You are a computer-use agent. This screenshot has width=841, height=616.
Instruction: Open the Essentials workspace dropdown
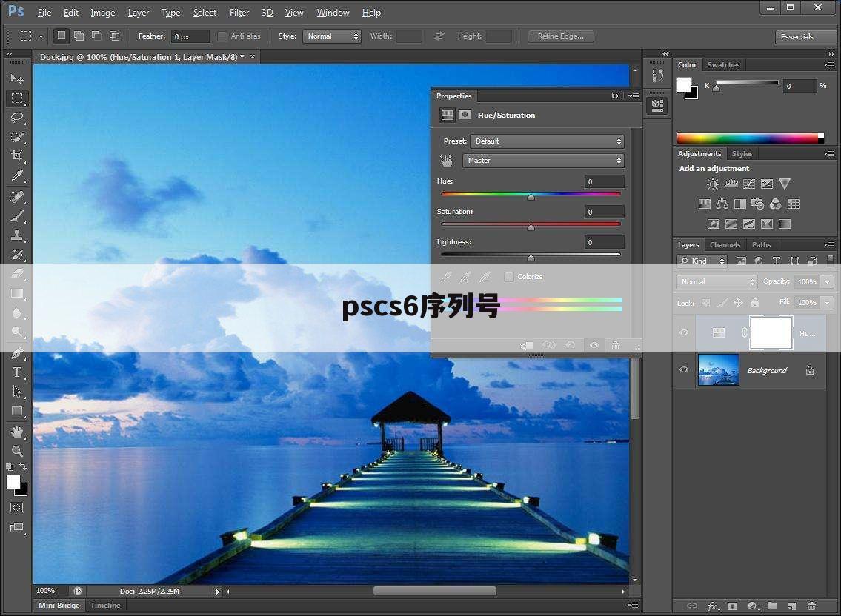805,36
